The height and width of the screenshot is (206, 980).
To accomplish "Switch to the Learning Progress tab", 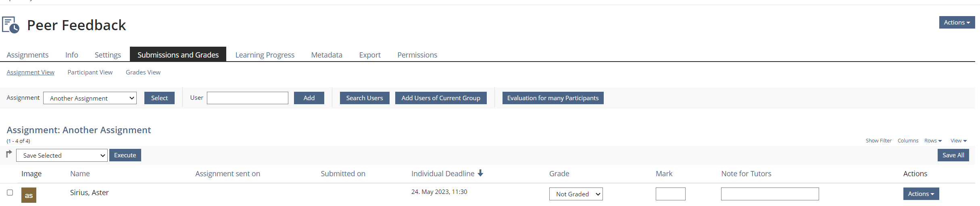I will point(265,55).
